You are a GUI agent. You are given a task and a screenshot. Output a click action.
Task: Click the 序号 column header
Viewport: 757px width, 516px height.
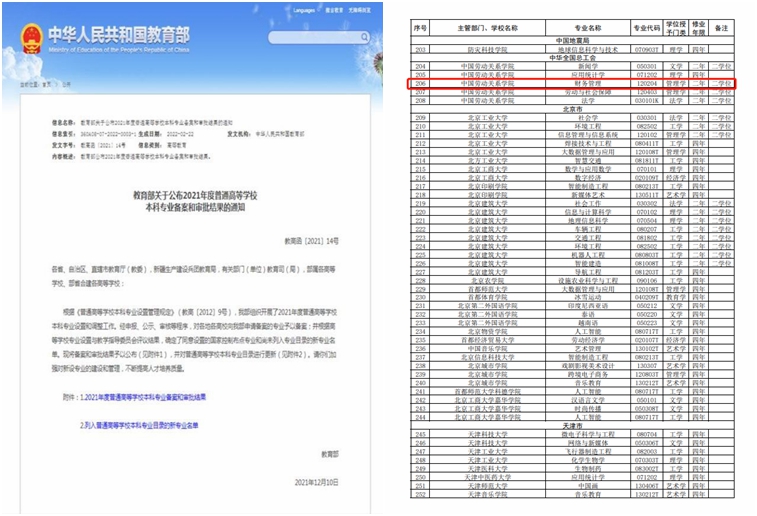point(421,27)
